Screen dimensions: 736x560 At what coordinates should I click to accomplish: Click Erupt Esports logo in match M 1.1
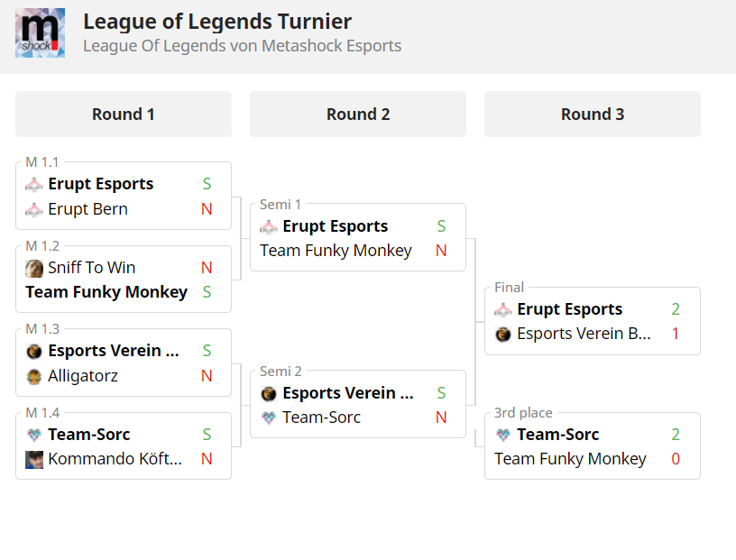click(x=34, y=184)
